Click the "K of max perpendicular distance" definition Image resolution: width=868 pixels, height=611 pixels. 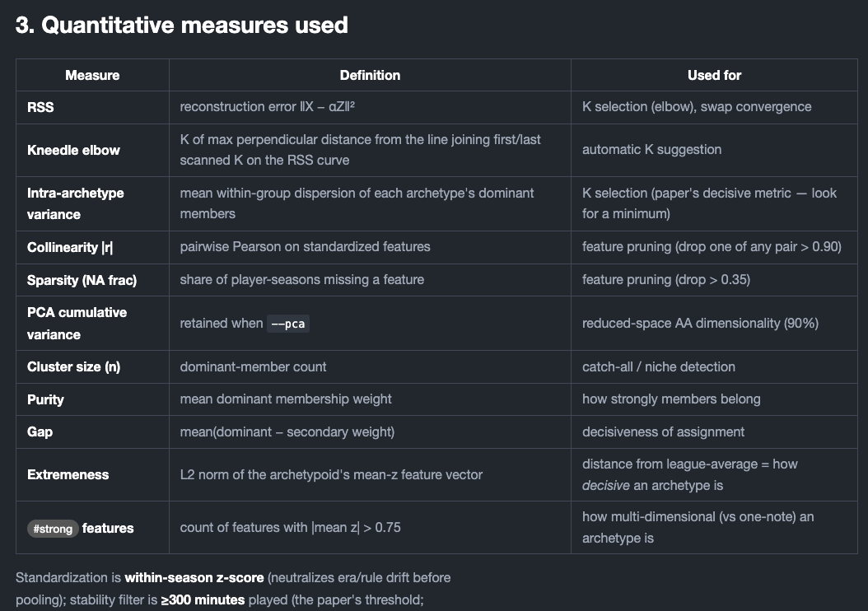(370, 150)
